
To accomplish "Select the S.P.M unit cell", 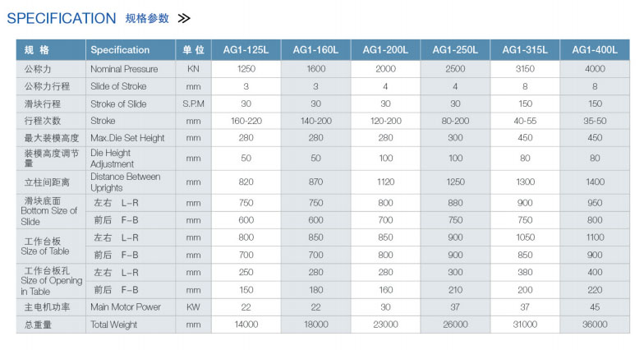I will click(193, 104).
